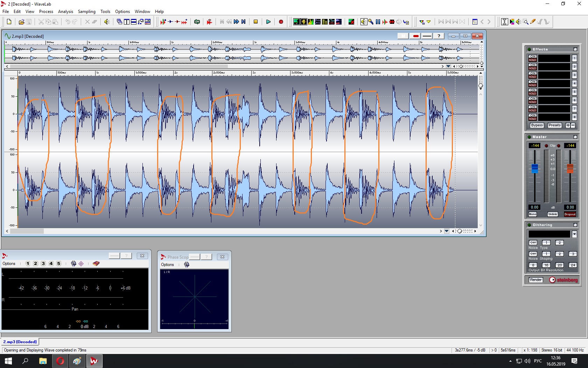Select 16 for Output Bit Resolution
The width and height of the screenshot is (588, 368).
[546, 265]
